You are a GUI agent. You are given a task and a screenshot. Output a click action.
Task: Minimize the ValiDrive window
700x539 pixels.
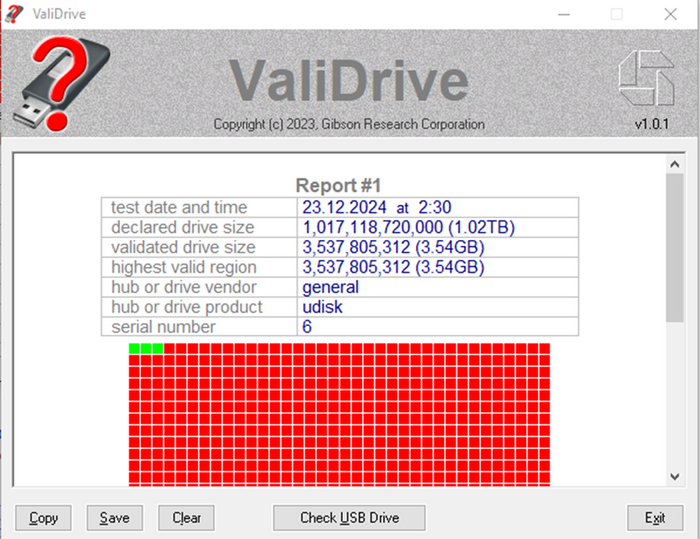564,14
